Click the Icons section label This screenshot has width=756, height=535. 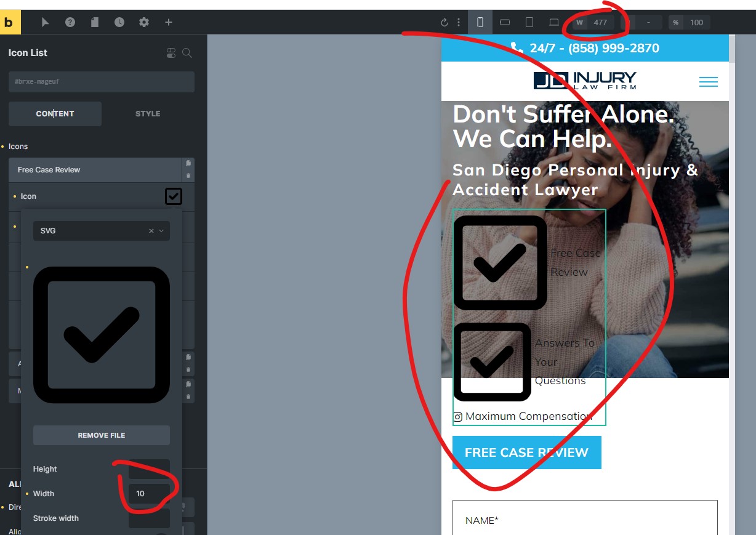click(x=18, y=147)
